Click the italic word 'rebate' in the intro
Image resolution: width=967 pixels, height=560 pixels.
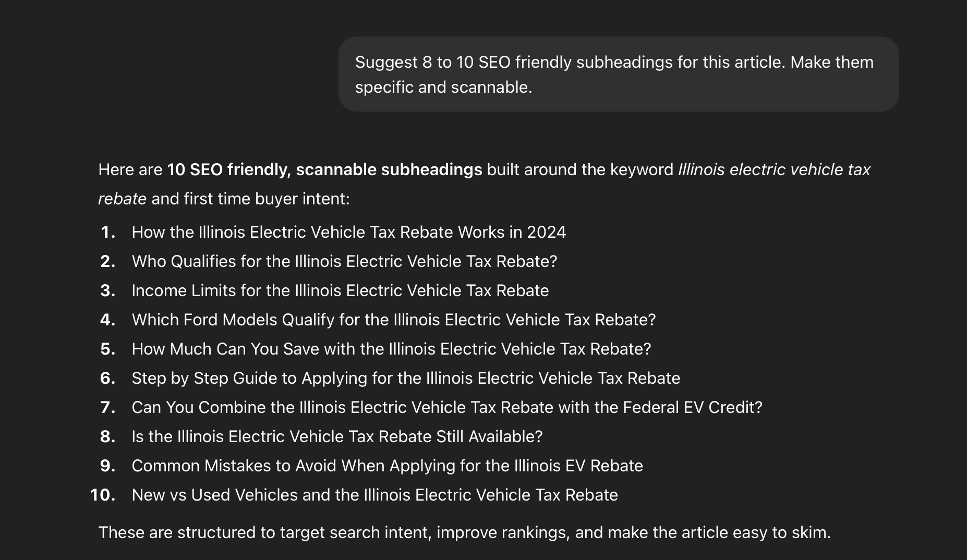(x=122, y=199)
